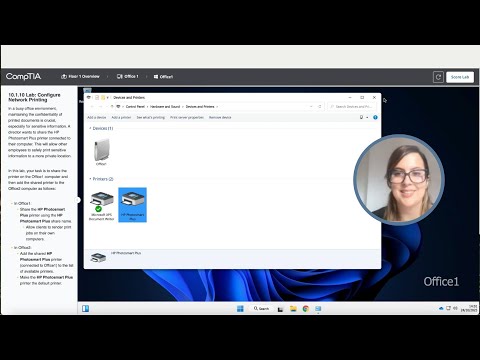Minimize the Devices and Printers window
The width and height of the screenshot is (480, 360).
[350, 97]
